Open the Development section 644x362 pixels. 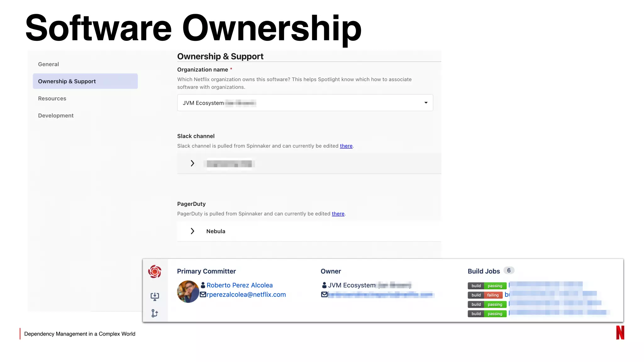(56, 115)
